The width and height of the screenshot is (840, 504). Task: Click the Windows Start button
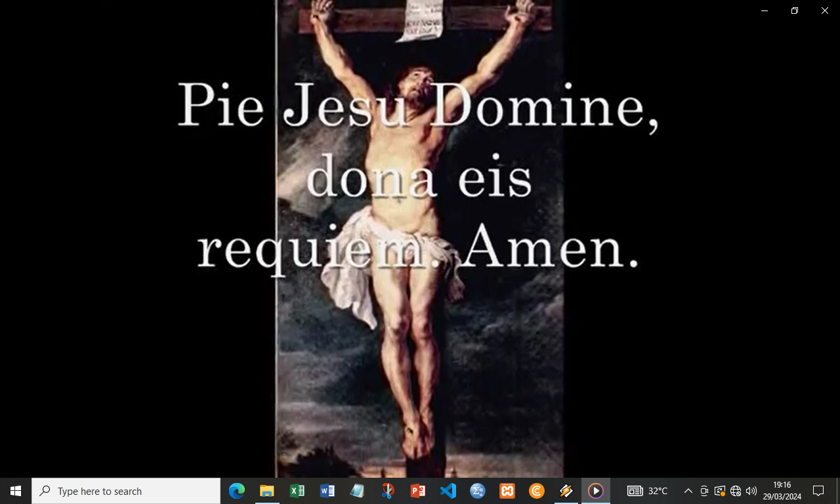[16, 491]
